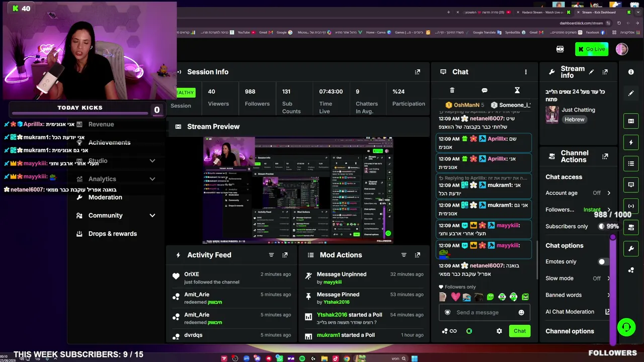
Task: Pop out the Stream info panel
Action: pyautogui.click(x=605, y=72)
